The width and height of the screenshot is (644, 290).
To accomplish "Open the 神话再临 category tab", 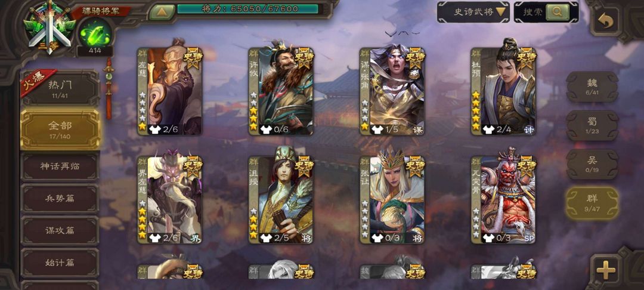I will click(x=60, y=166).
